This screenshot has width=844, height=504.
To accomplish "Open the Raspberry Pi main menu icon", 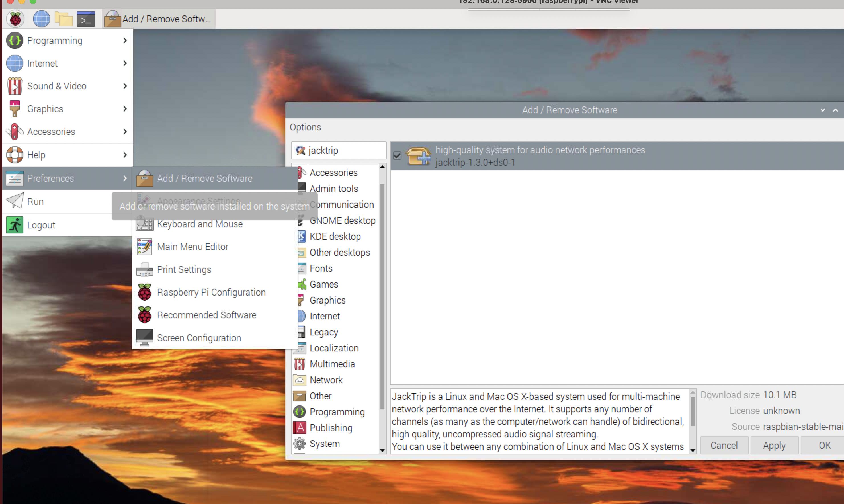I will pos(15,19).
